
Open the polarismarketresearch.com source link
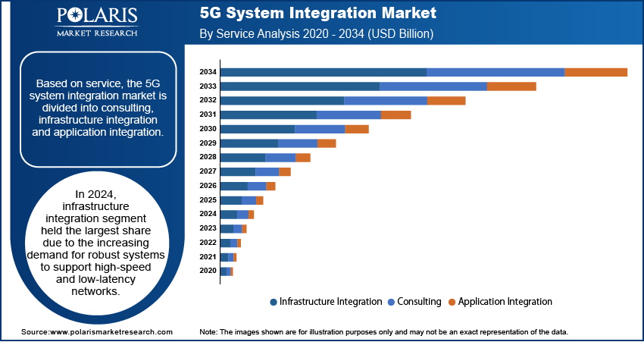click(x=97, y=332)
